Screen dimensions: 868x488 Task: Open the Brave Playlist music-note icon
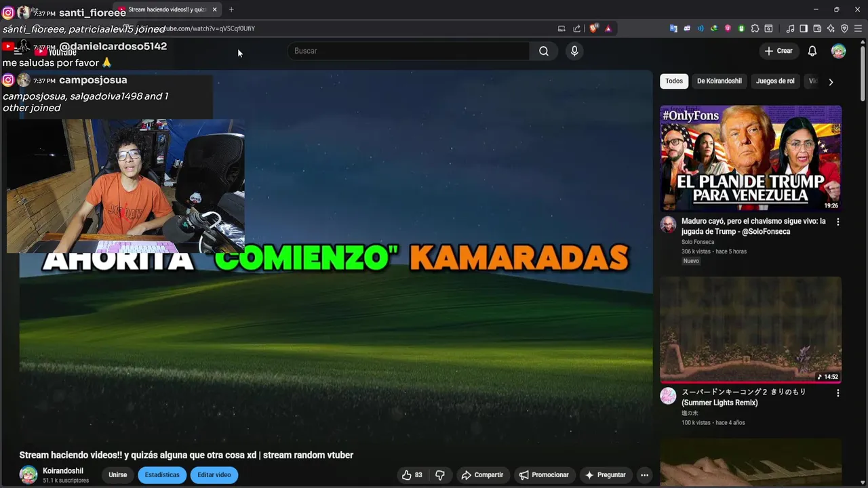(790, 28)
